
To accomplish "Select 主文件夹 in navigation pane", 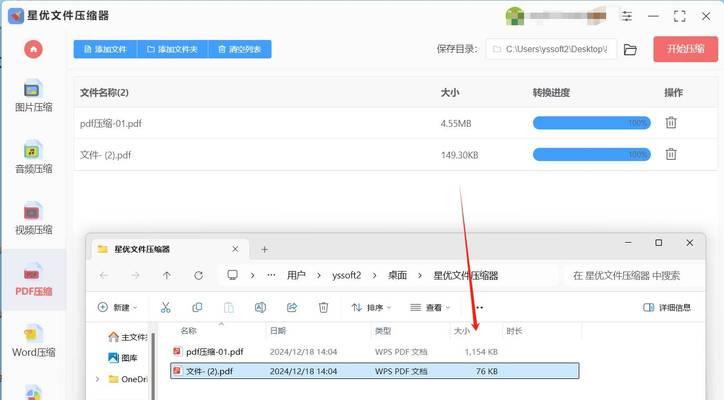I will (127, 337).
